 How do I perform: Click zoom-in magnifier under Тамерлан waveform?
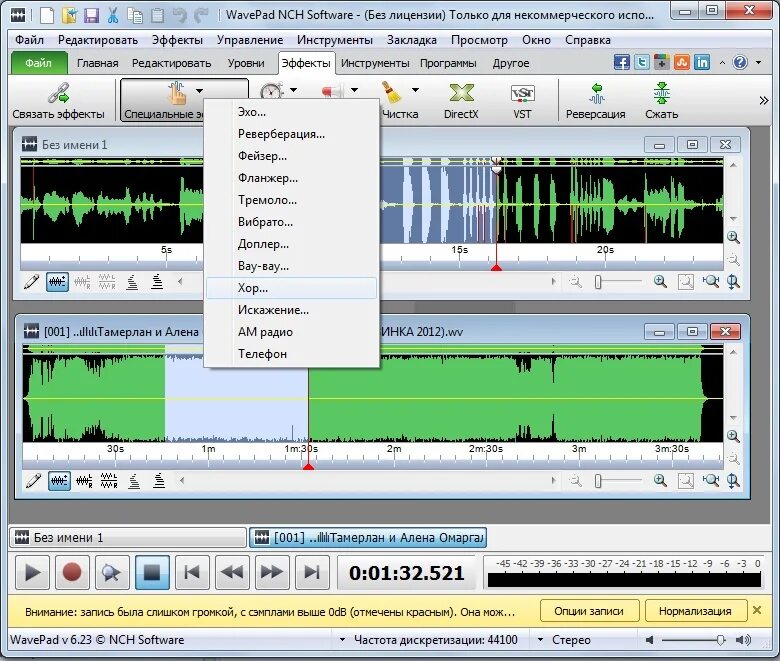[660, 480]
